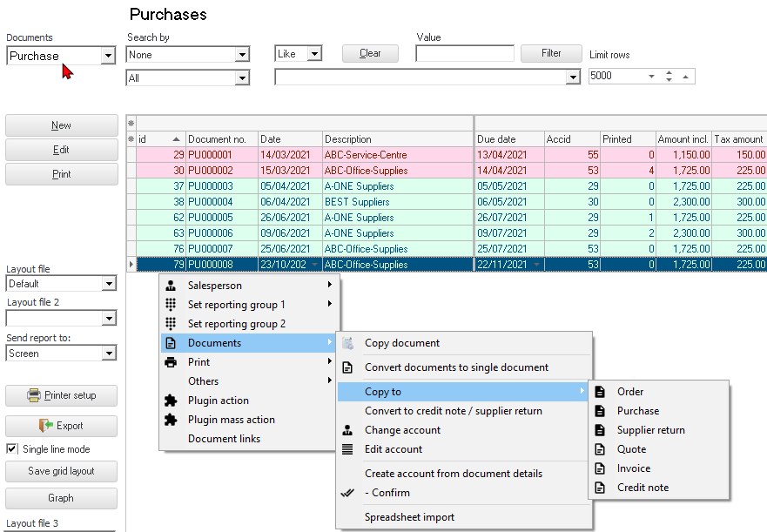
Task: Expand the Search by dropdown set to None
Action: [x=242, y=55]
